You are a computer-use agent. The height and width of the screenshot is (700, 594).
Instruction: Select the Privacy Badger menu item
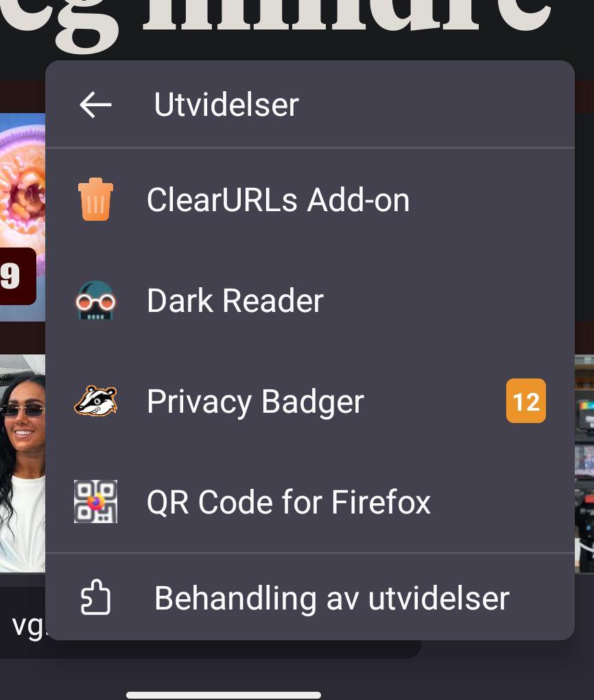coord(310,401)
